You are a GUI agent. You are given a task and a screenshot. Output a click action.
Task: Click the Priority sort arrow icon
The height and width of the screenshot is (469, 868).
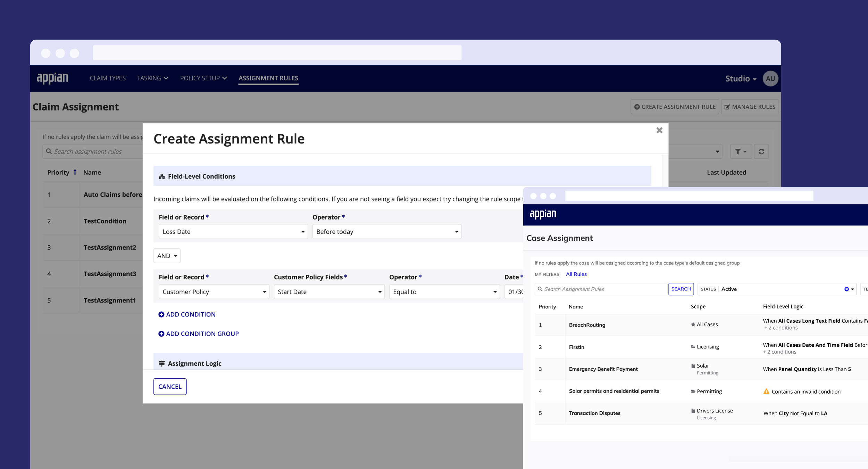coord(75,172)
